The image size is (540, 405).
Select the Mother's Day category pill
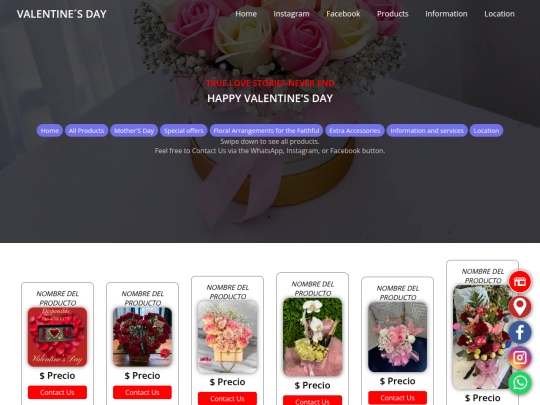pyautogui.click(x=134, y=131)
